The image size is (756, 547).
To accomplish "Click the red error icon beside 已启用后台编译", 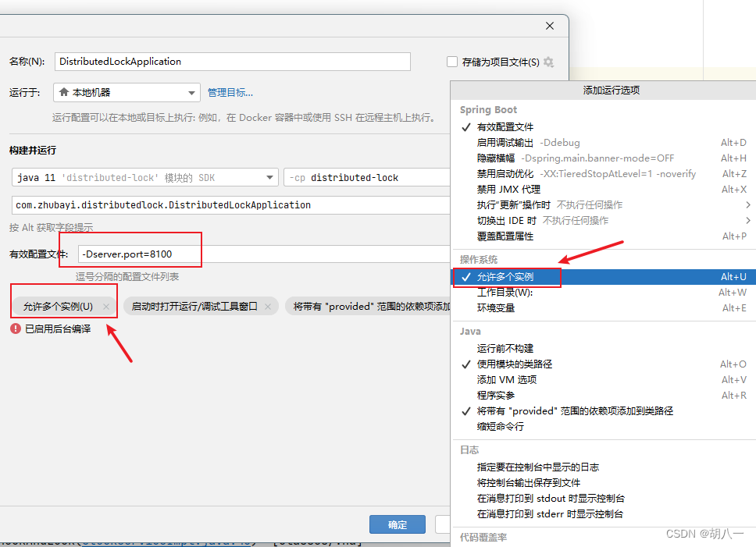I will tap(16, 329).
